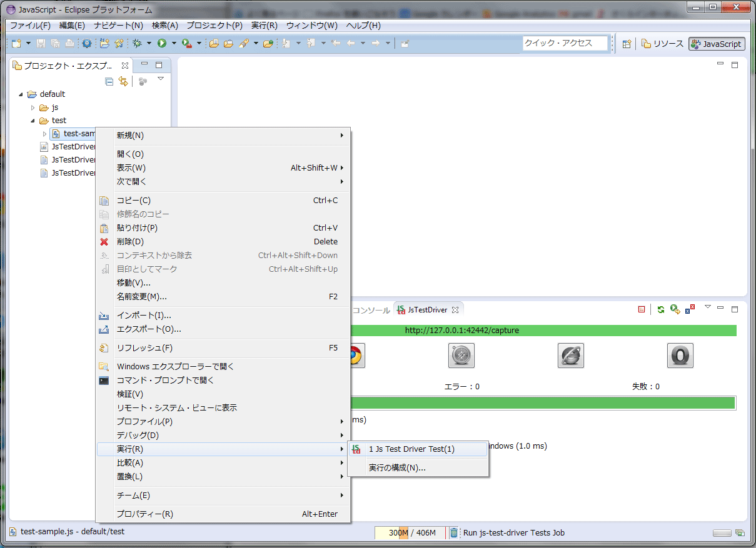Click the External Tools run icon
756x548 pixels.
pos(186,43)
